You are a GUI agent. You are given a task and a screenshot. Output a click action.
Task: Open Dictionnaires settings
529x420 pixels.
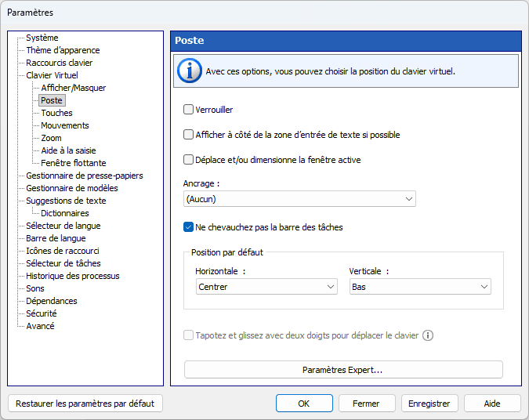tap(65, 213)
